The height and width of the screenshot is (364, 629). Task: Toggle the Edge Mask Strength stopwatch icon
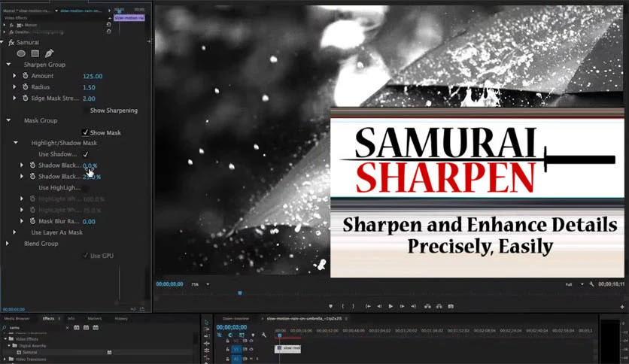coord(26,99)
